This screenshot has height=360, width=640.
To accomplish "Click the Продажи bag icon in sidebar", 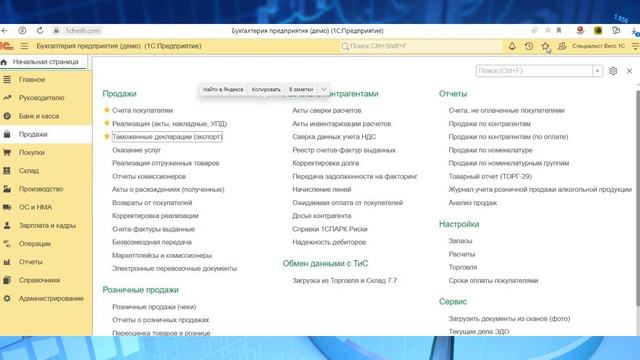I will click(7, 134).
